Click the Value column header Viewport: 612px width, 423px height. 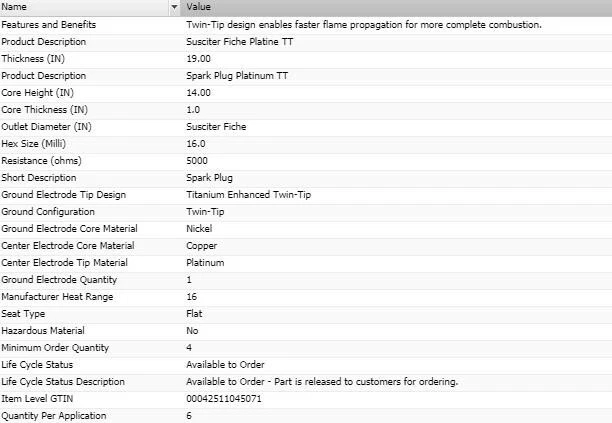(396, 7)
